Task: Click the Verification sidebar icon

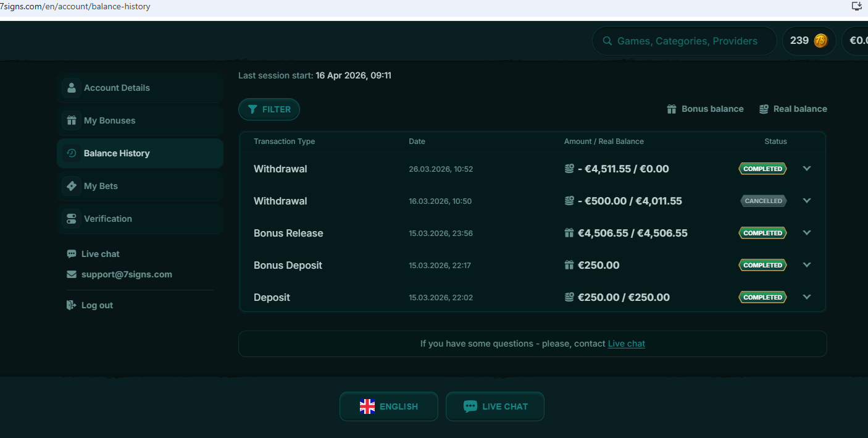Action: coord(72,219)
